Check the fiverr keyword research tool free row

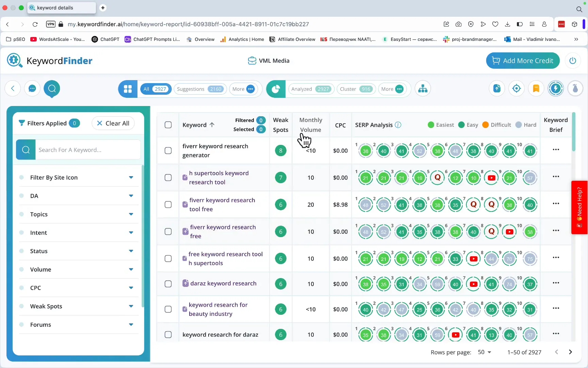click(168, 204)
